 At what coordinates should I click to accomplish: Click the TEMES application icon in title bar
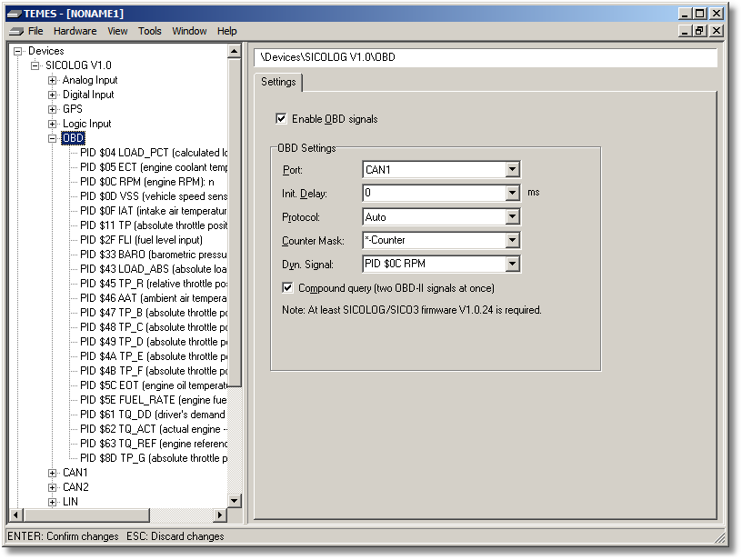14,14
